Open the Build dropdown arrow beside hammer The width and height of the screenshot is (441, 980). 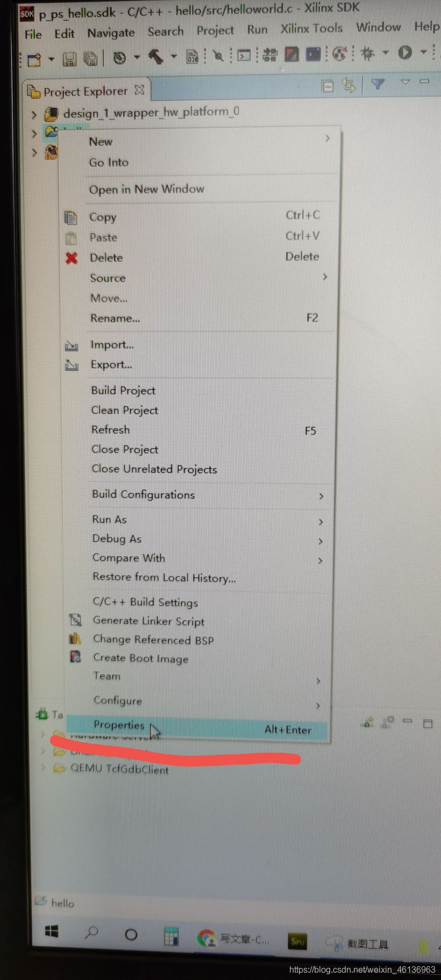tap(173, 56)
